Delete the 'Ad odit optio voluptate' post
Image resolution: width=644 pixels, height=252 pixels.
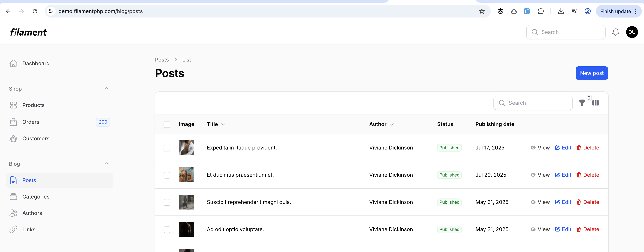coord(588,229)
